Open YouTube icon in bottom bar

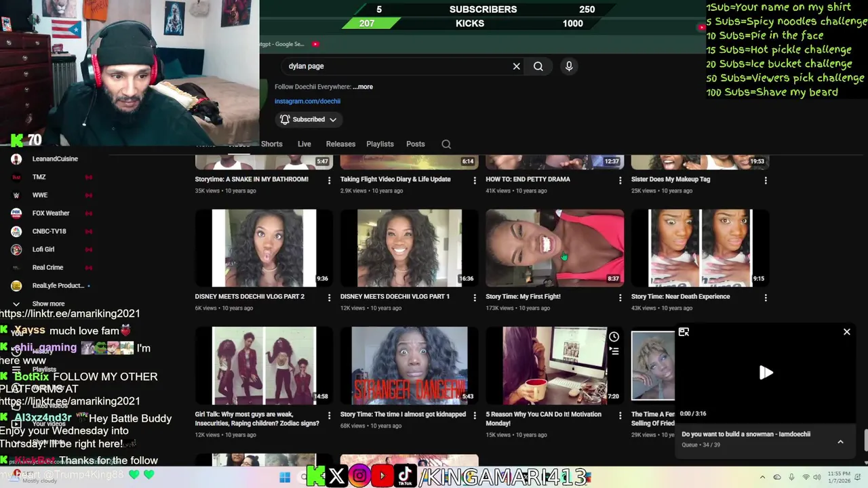[382, 476]
